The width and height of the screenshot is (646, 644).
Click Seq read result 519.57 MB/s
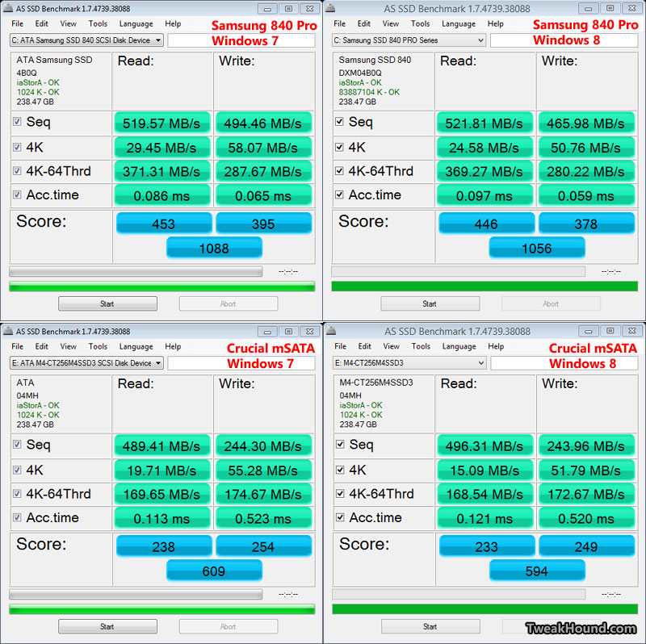tap(162, 123)
